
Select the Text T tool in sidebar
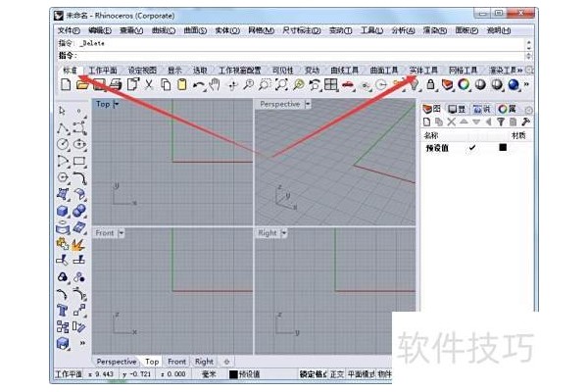63,311
